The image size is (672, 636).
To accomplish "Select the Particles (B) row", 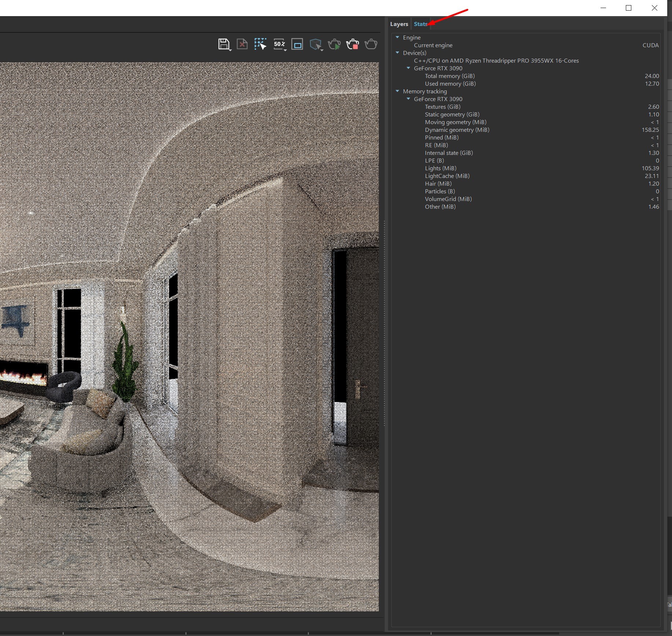I will (526, 191).
